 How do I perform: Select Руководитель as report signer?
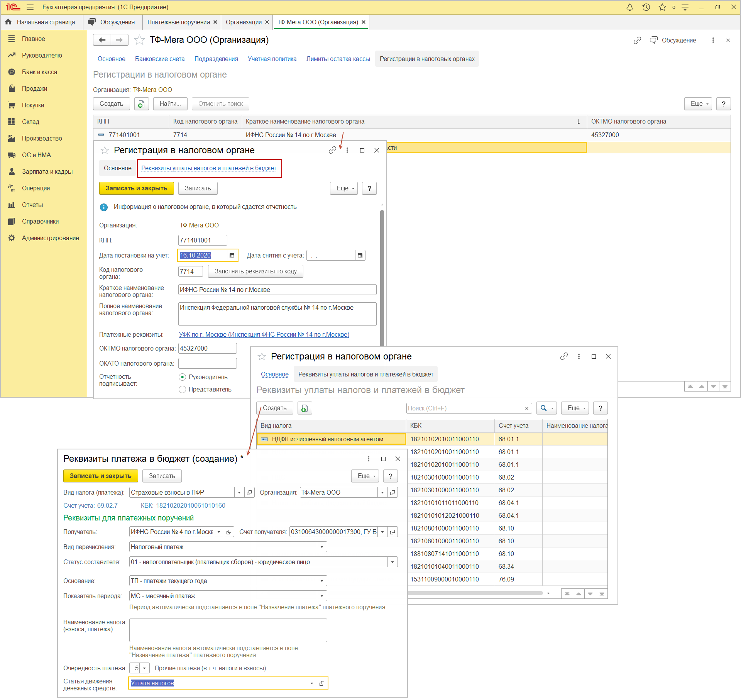click(183, 377)
